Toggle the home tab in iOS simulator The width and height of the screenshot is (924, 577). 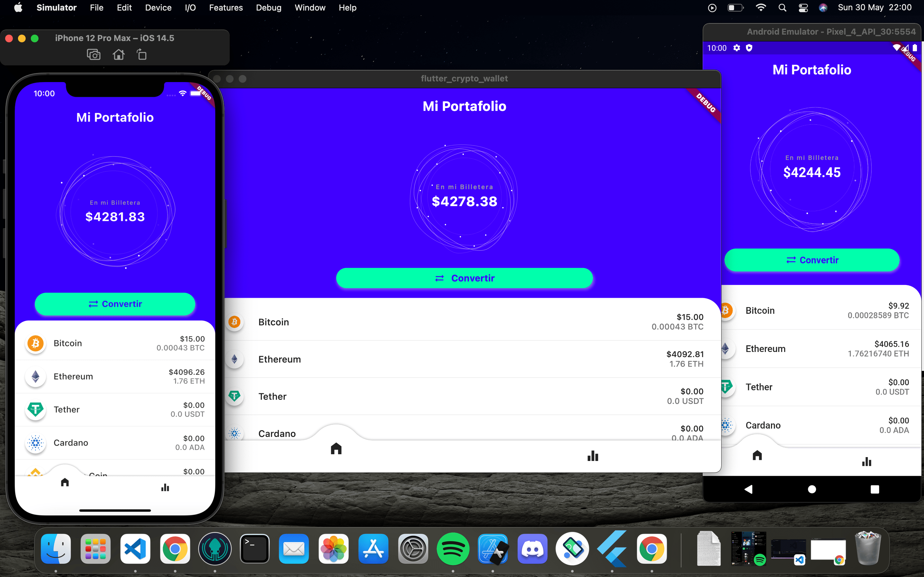click(64, 482)
